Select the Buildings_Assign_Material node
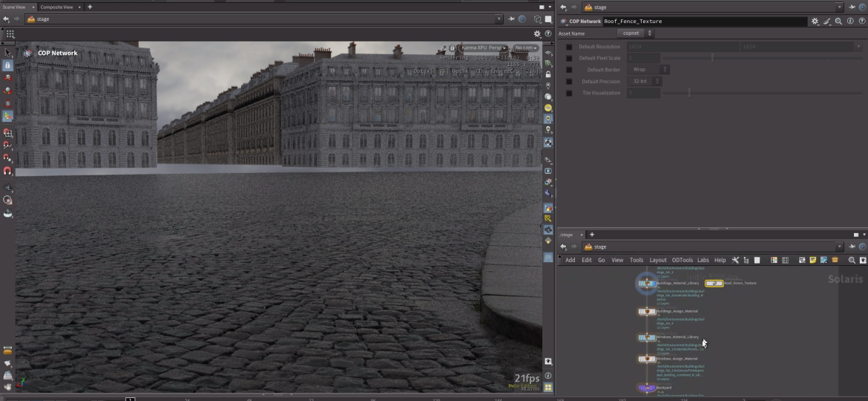The width and height of the screenshot is (868, 401). 647,311
